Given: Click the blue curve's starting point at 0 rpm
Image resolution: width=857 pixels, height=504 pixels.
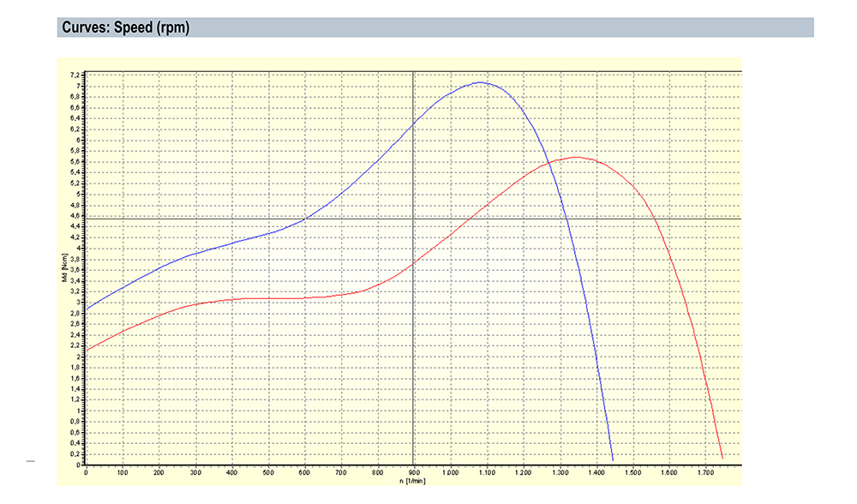Looking at the screenshot, I should 87,309.
